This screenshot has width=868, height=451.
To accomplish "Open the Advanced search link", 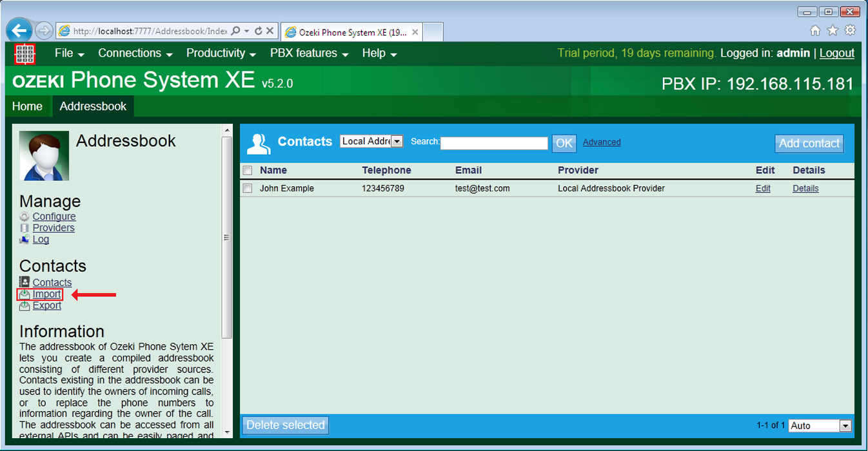I will [x=602, y=142].
